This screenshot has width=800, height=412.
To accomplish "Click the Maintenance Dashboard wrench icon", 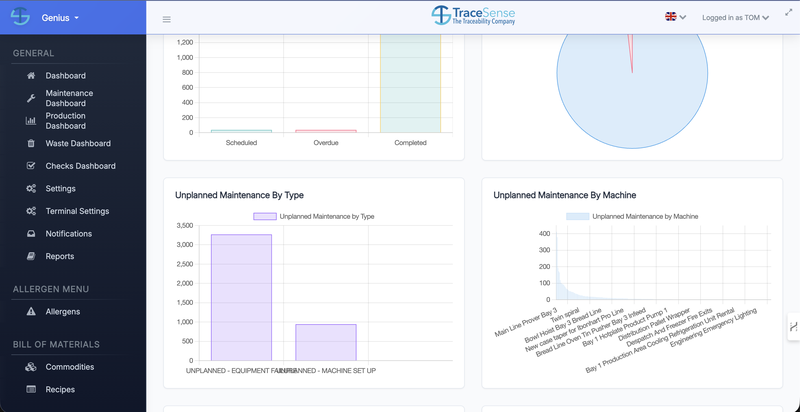I will click(x=31, y=98).
